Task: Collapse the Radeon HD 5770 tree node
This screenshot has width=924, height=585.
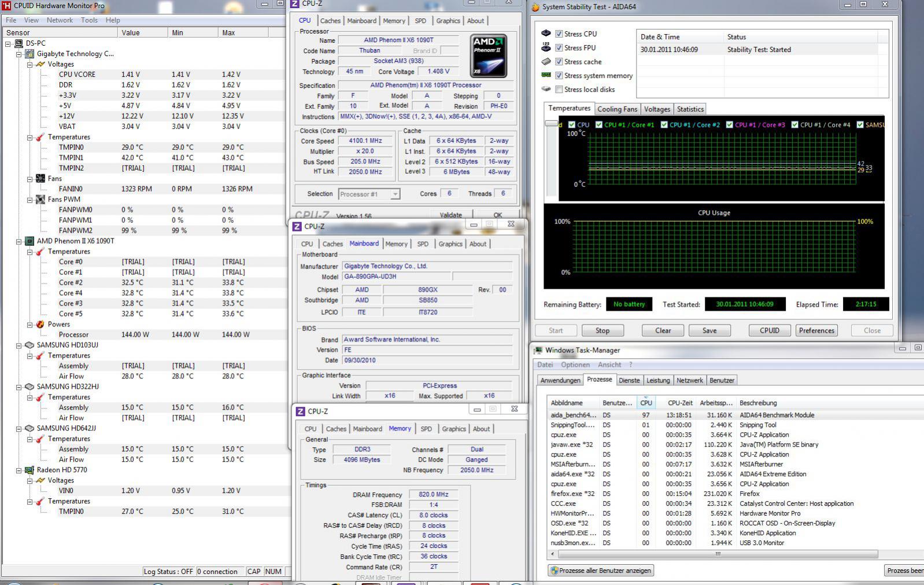Action: pyautogui.click(x=19, y=470)
